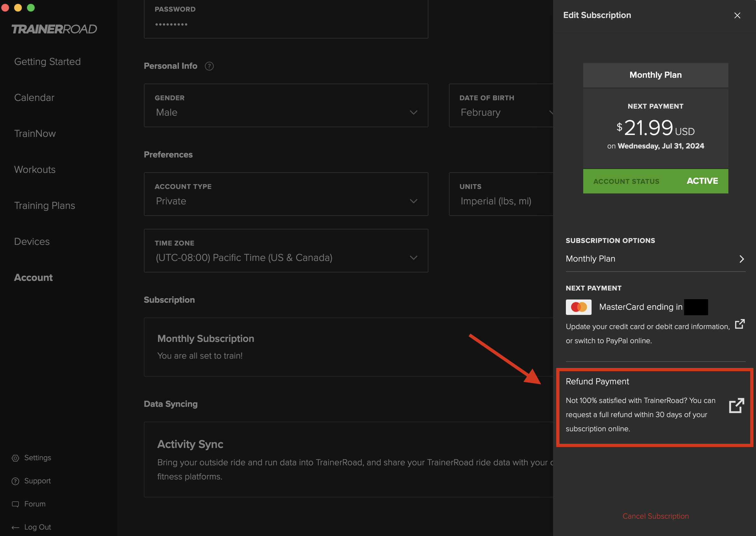Click Cancel Subscription link
This screenshot has height=536, width=756.
pos(655,516)
